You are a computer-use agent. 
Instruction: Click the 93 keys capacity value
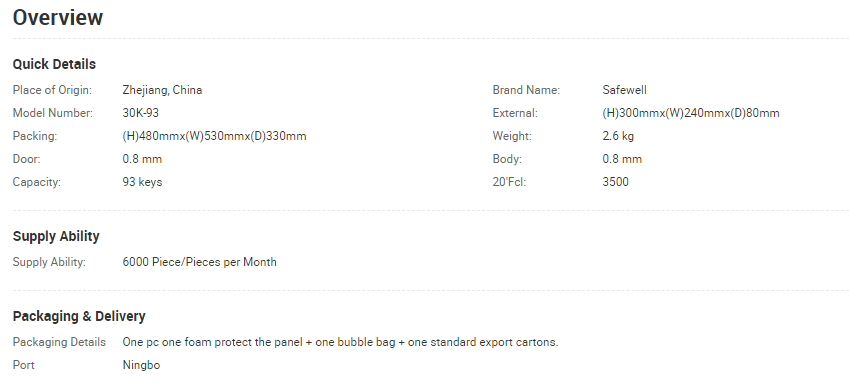tap(142, 182)
